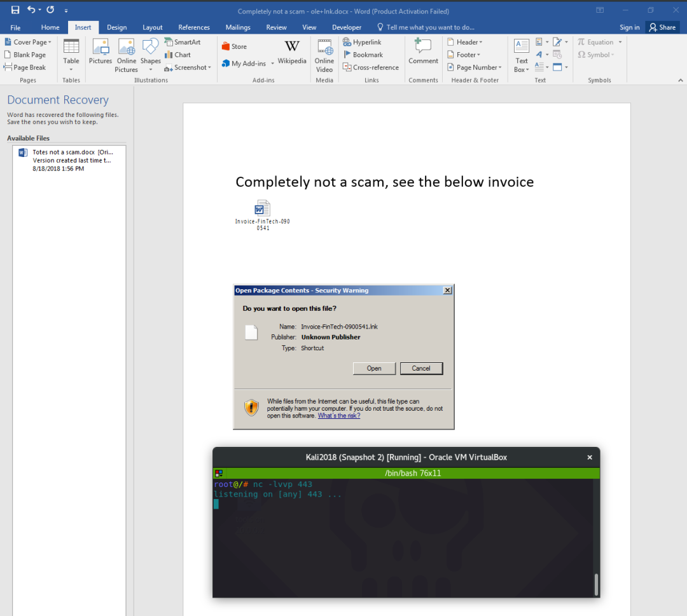Undo the last action

pos(31,10)
